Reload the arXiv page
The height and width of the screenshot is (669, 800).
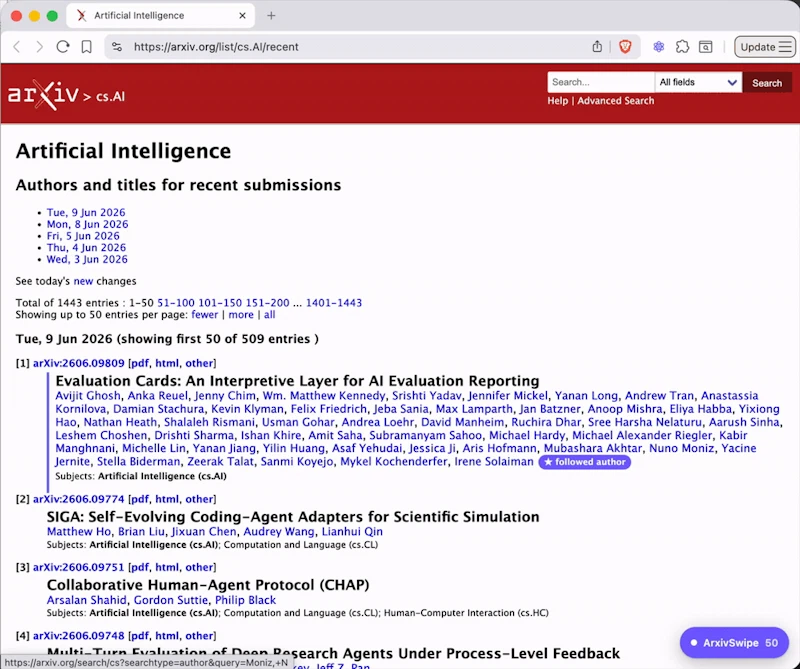pyautogui.click(x=63, y=47)
